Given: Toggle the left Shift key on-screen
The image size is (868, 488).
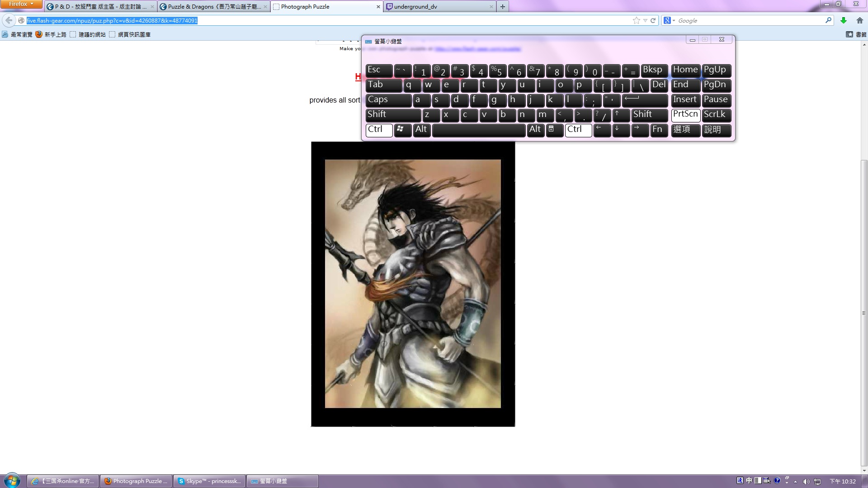Looking at the screenshot, I should point(393,115).
